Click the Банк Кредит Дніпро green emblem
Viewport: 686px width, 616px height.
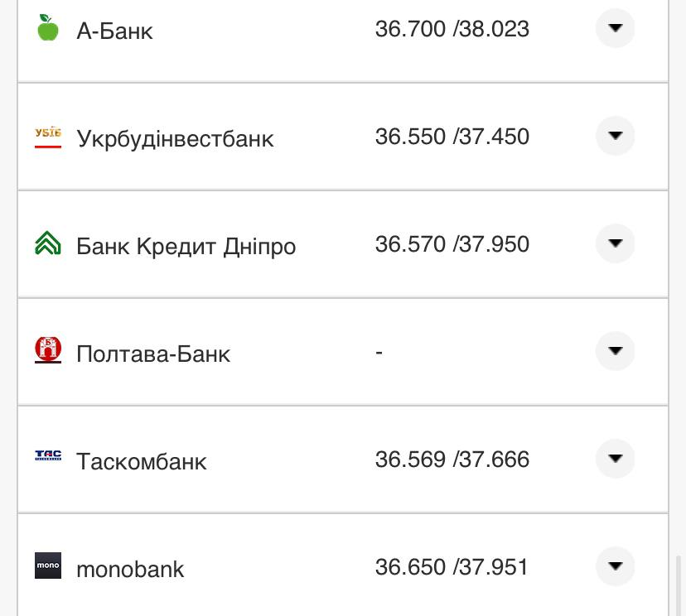pyautogui.click(x=47, y=243)
